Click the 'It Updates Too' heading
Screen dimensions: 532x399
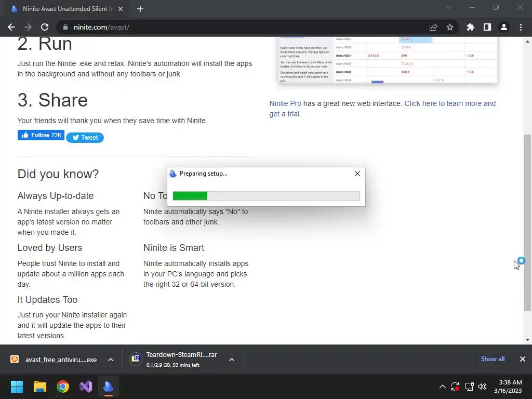pyautogui.click(x=47, y=300)
